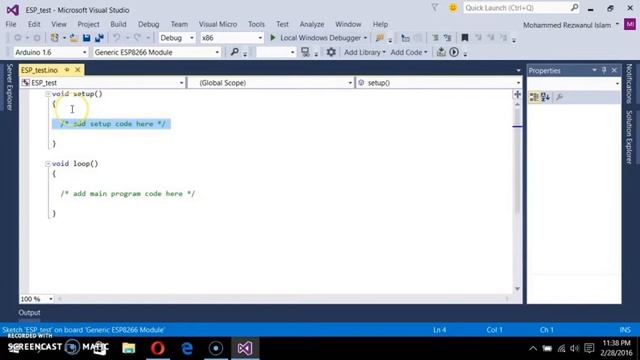Open the Visual Micro menu
This screenshot has width=640, height=360.
(x=218, y=24)
